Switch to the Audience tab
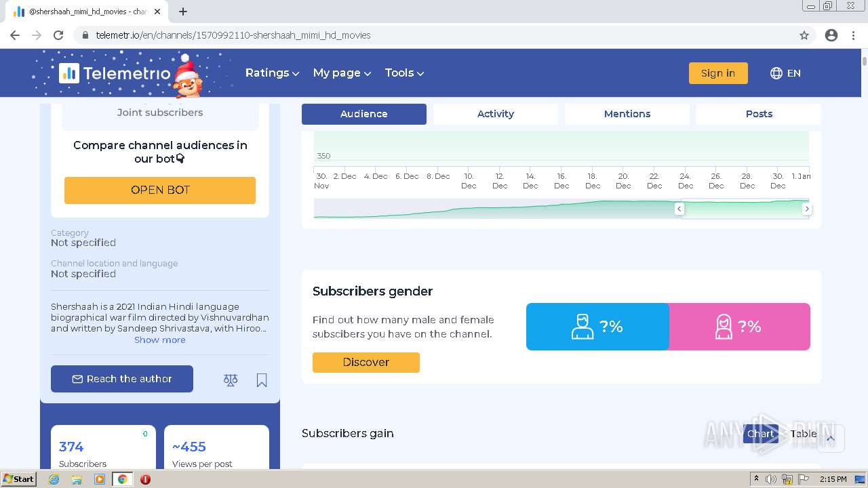Viewport: 868px width, 488px height. click(364, 114)
